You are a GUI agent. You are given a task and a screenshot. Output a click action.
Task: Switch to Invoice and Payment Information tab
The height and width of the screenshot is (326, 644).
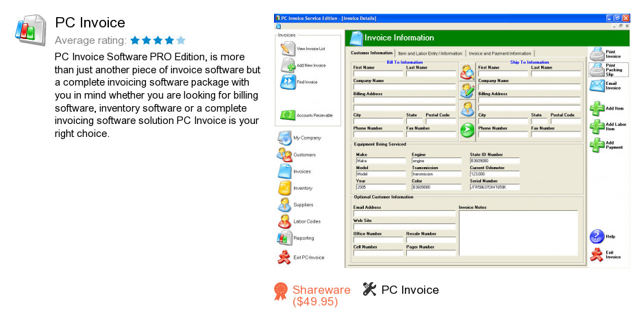coord(500,53)
